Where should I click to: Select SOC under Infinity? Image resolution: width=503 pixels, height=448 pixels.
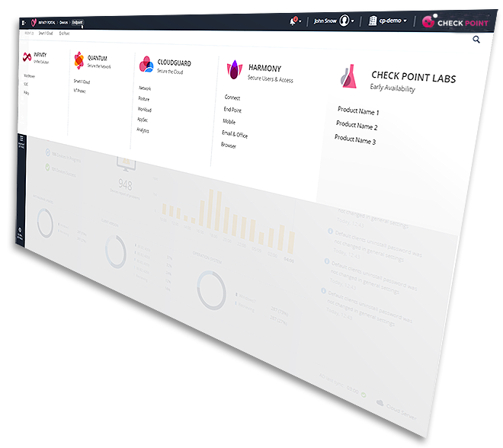click(x=26, y=85)
